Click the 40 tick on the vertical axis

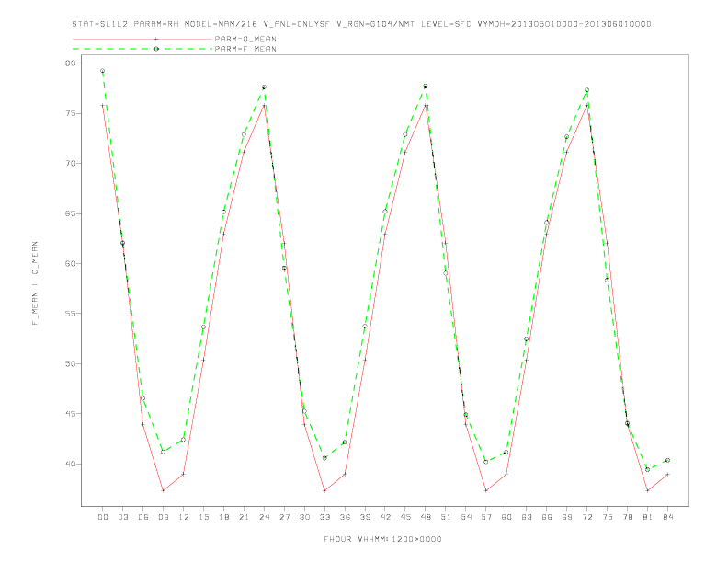(x=73, y=464)
